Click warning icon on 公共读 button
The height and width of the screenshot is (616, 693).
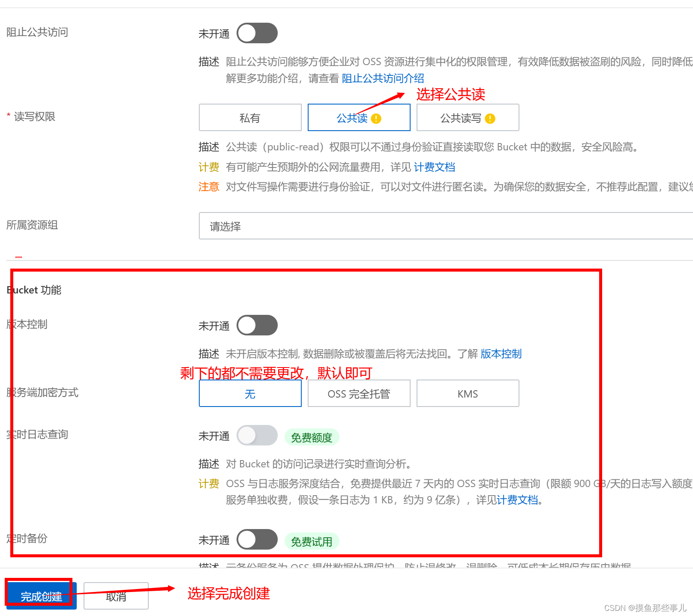click(x=376, y=119)
